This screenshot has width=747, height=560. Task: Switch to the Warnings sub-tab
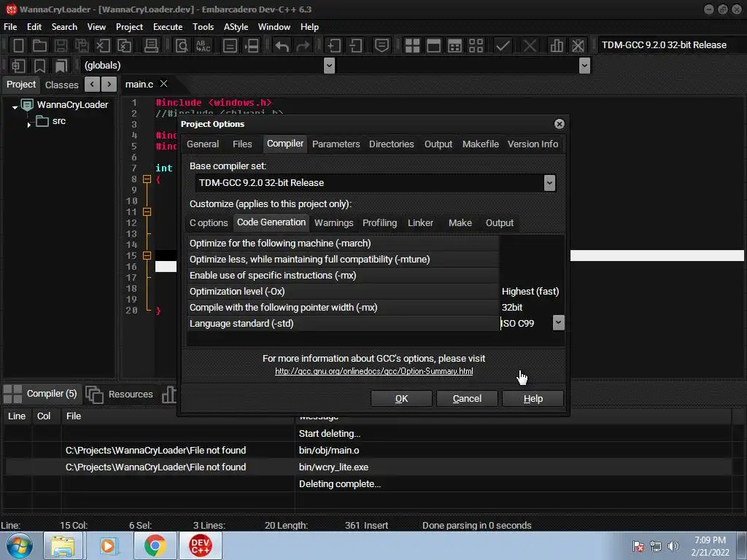pos(334,223)
